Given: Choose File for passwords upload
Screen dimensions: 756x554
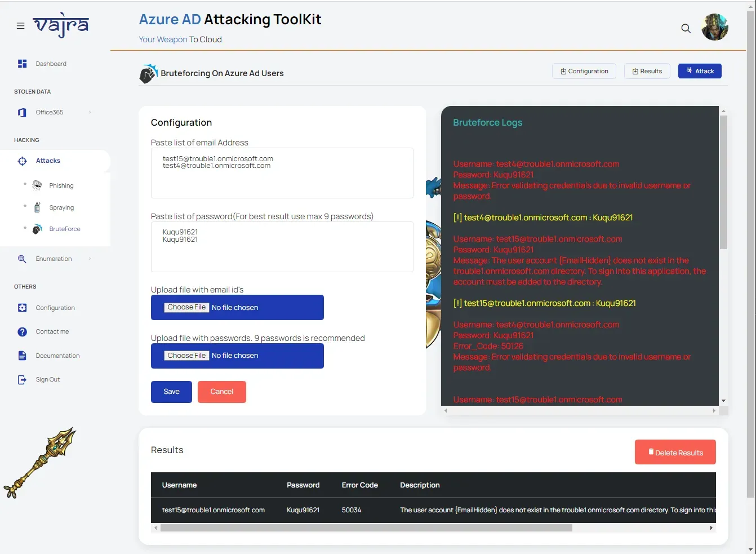Looking at the screenshot, I should 186,356.
